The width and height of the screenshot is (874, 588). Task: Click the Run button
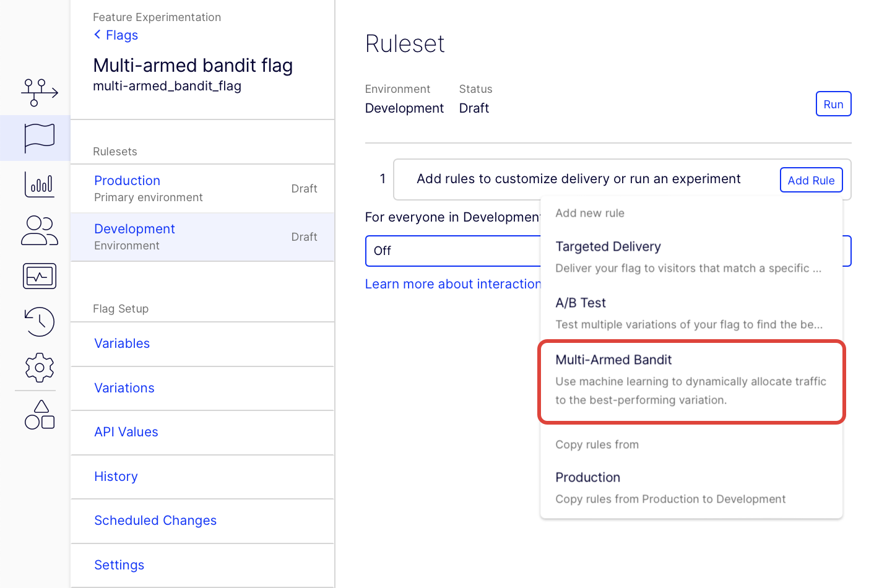pos(833,103)
